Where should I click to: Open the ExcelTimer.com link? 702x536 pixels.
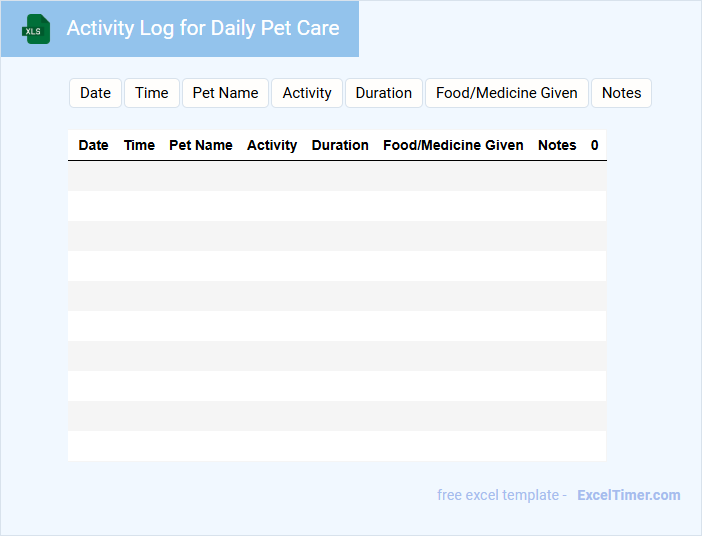click(629, 495)
